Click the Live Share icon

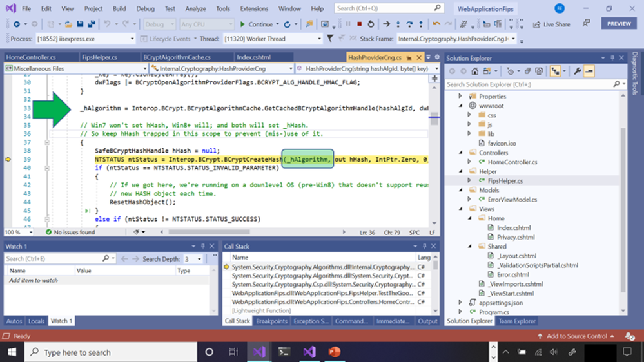pyautogui.click(x=536, y=24)
